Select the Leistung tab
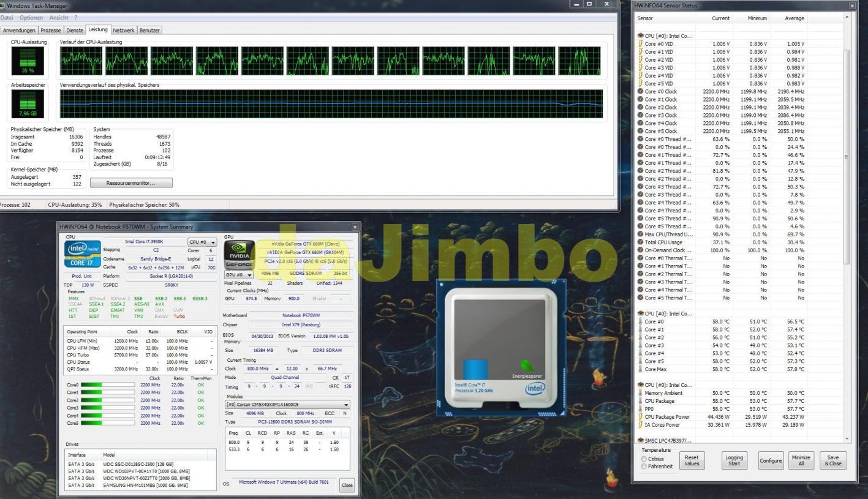 pos(98,29)
